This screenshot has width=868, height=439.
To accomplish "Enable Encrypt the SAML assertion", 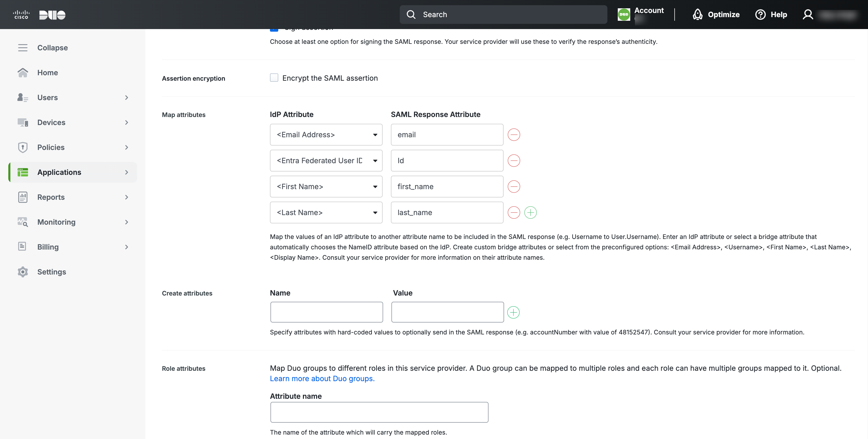I will [x=274, y=78].
